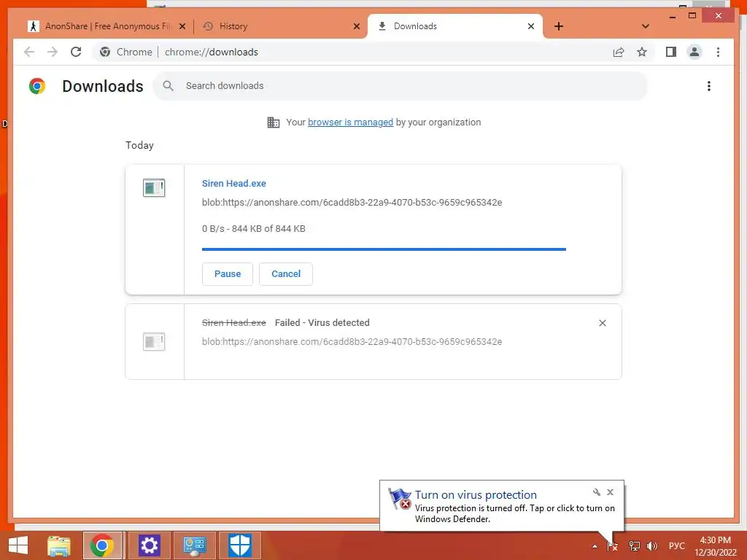This screenshot has width=747, height=560.
Task: Click the 'Failed - Virus detected' status text
Action: click(322, 323)
